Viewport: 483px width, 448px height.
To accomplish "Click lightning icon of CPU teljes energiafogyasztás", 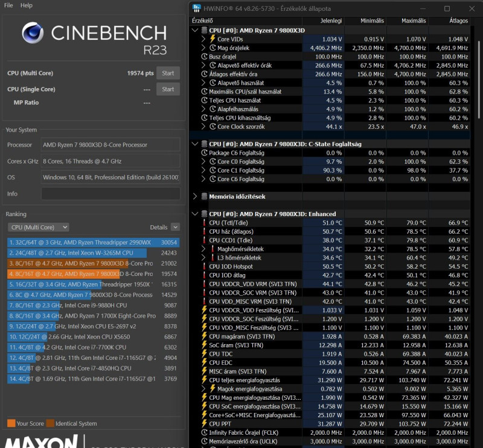I will coord(204,380).
